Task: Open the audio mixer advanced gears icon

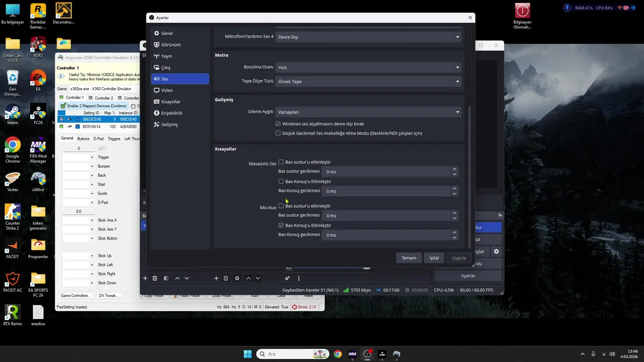Action: 287,279
